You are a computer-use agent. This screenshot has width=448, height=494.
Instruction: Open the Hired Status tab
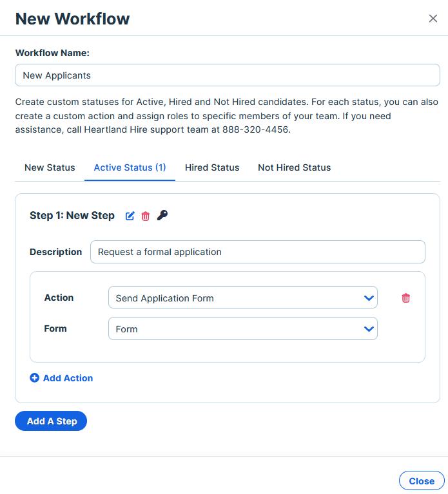click(212, 167)
